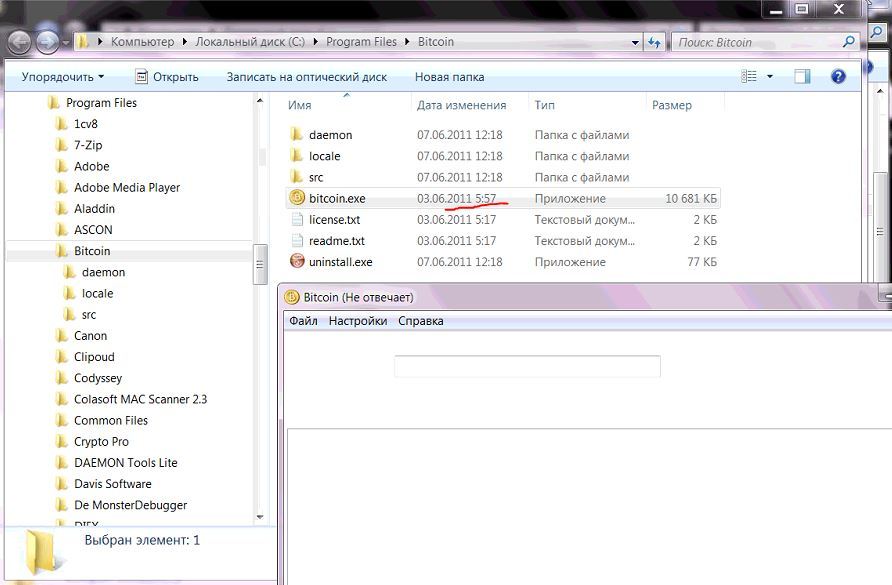892x585 pixels.
Task: Select 'Crypto Pro' folder in the tree
Action: (101, 441)
